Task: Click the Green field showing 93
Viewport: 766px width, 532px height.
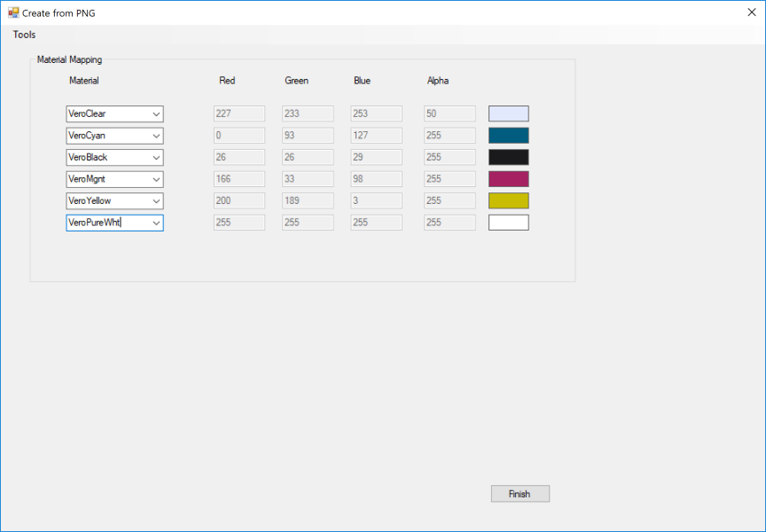Action: [x=308, y=136]
